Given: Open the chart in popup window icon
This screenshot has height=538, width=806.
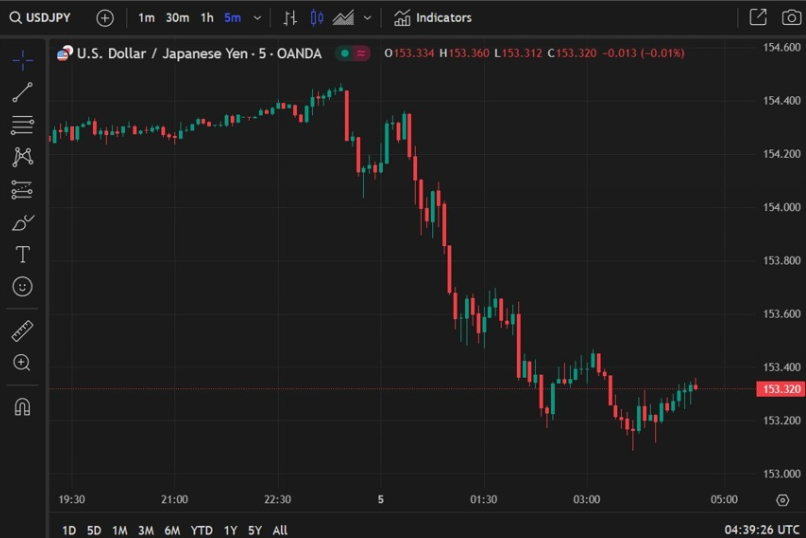Looking at the screenshot, I should click(x=758, y=17).
